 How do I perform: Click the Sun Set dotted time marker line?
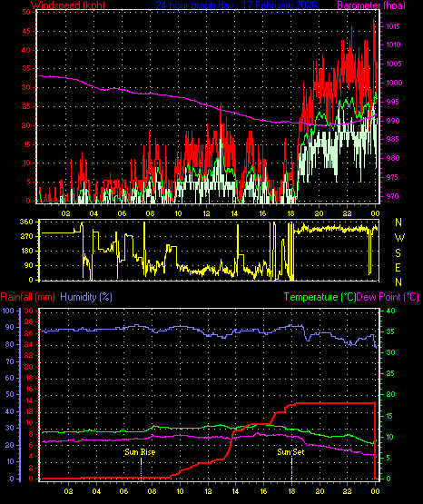(x=291, y=469)
